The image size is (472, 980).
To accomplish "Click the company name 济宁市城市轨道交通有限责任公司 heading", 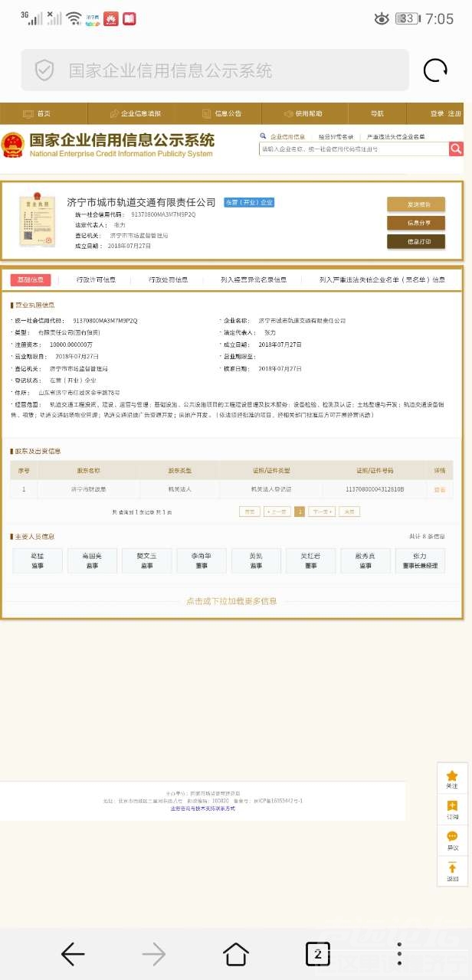I will pos(142,203).
